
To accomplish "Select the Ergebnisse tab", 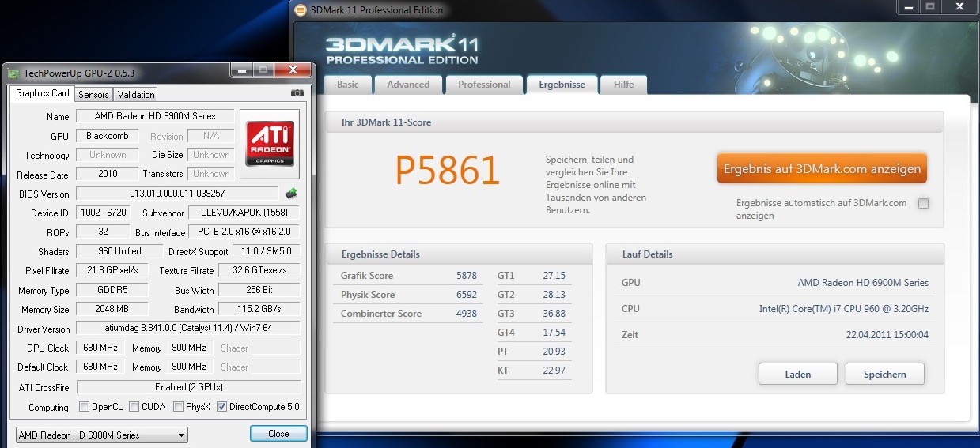I will click(562, 85).
